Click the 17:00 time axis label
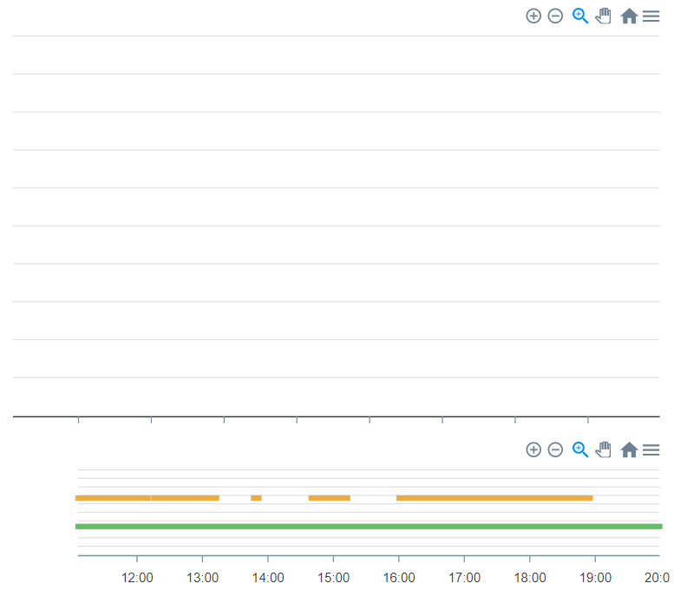Viewport: 674px width, 616px height. pyautogui.click(x=464, y=578)
